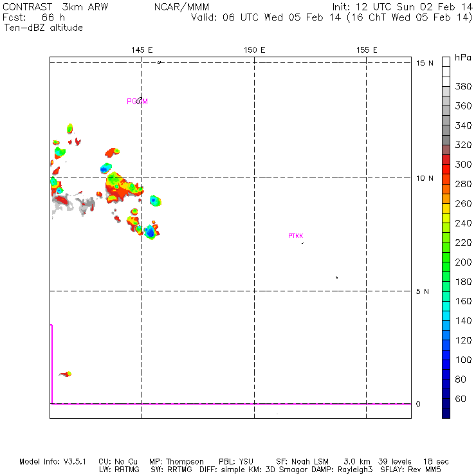
Task: Click the 'Valid: 06 UTC Wed 05 Feb 14' text
Action: [x=266, y=17]
